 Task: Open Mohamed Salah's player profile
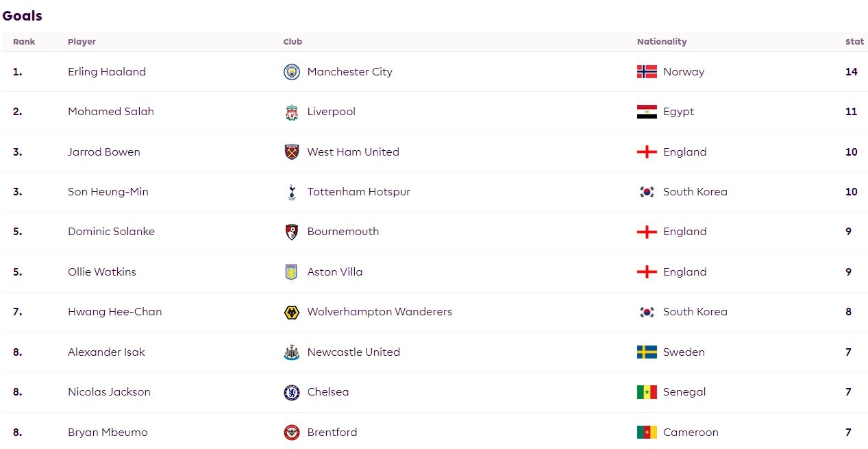point(111,112)
